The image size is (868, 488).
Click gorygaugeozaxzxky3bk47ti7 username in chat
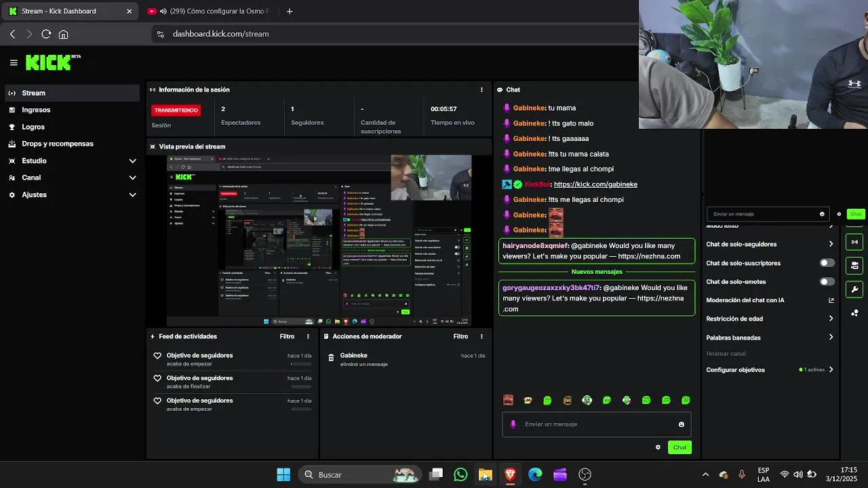(552, 287)
